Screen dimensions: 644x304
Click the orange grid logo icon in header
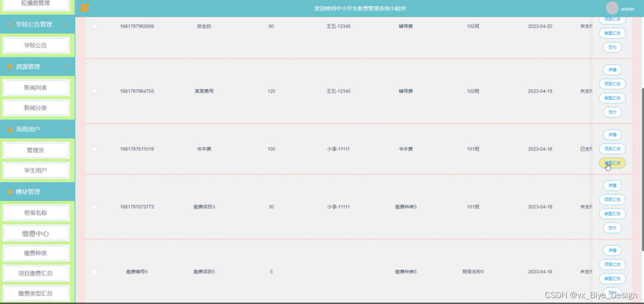tap(84, 8)
